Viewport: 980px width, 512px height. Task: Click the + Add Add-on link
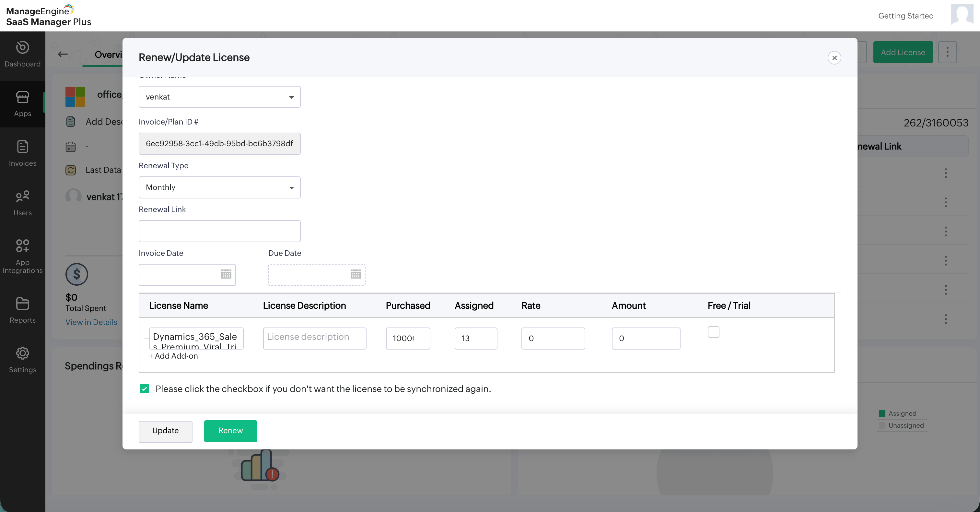(173, 356)
